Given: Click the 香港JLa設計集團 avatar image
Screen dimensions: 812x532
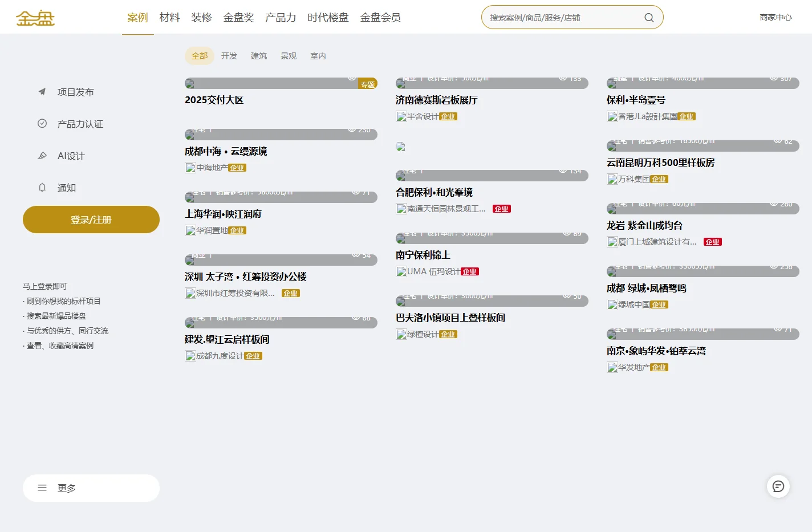Looking at the screenshot, I should click(x=612, y=116).
